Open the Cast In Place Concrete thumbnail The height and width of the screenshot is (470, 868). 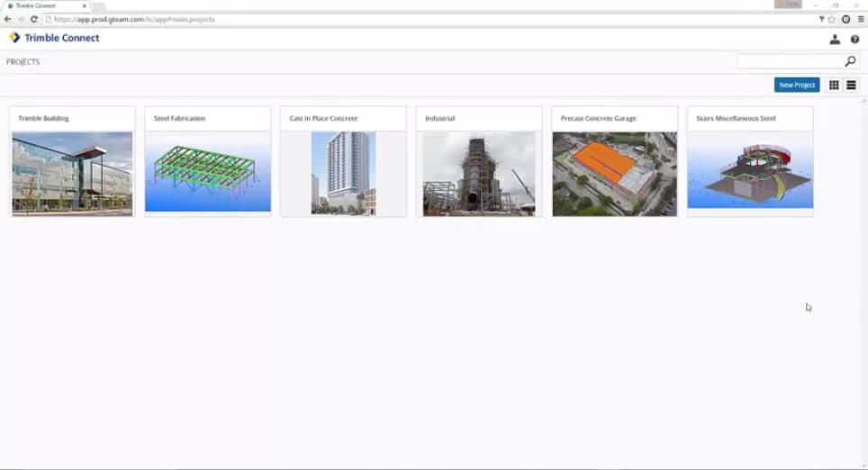343,173
